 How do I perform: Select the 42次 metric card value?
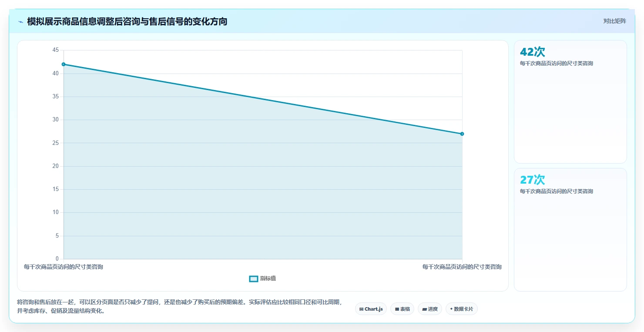(x=533, y=52)
